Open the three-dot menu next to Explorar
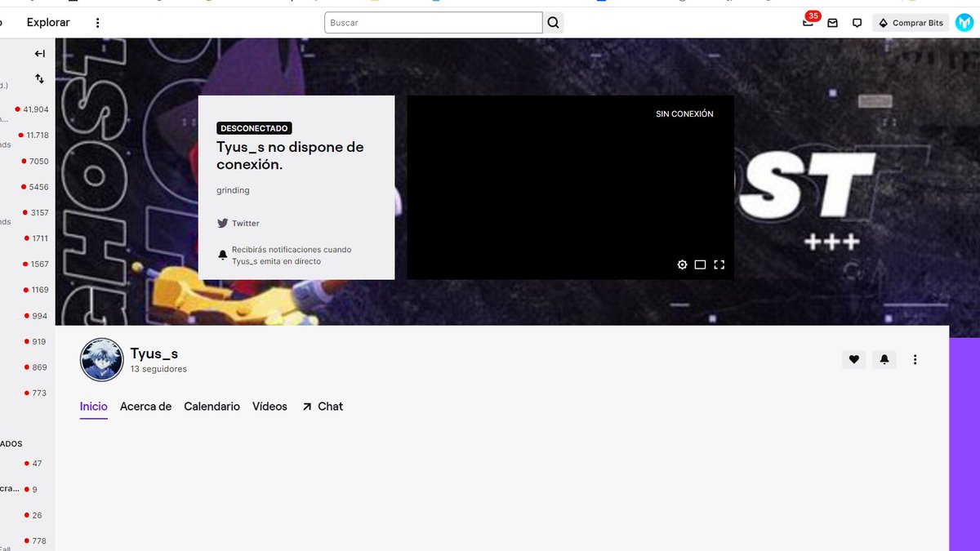 pyautogui.click(x=98, y=23)
